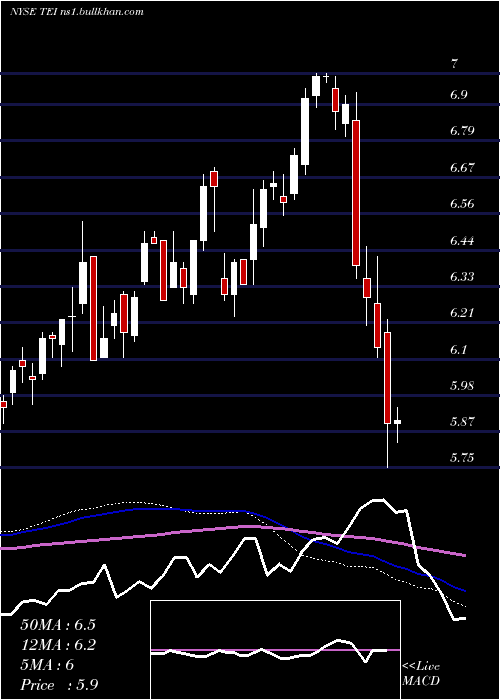Image resolution: width=500 pixels, height=700 pixels.
Task: Click the price axis label 6.21
Action: [x=460, y=312]
